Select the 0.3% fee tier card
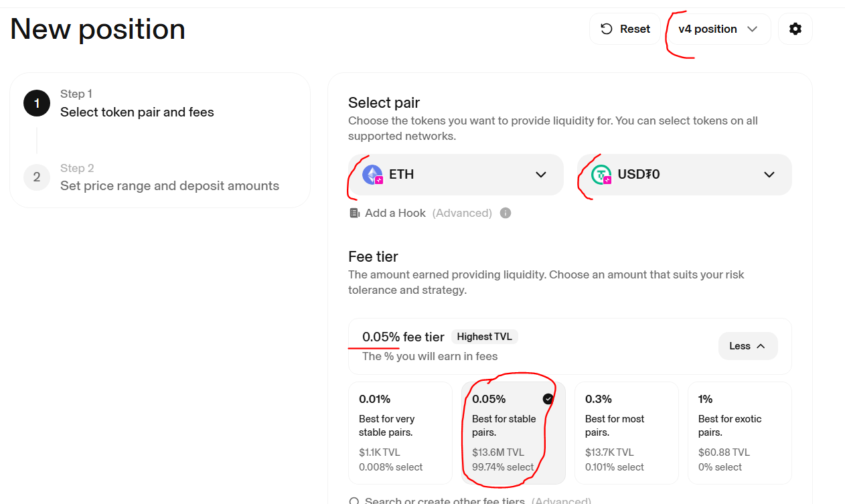The height and width of the screenshot is (504, 845). coord(627,432)
